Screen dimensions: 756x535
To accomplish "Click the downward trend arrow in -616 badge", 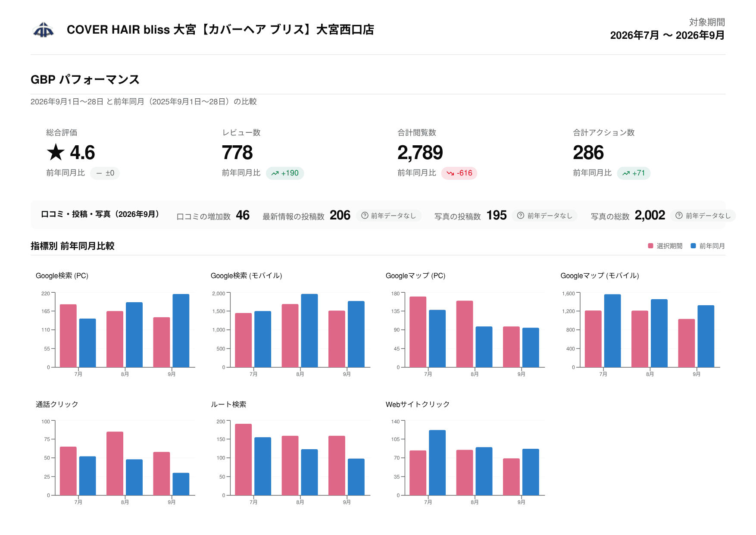I will pos(450,173).
